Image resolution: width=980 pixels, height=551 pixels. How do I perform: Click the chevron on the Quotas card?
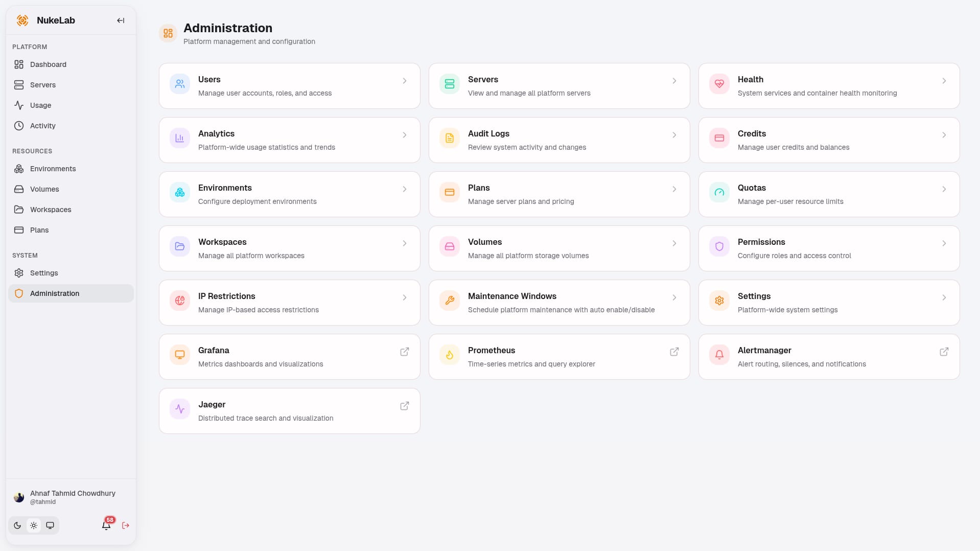coord(944,189)
